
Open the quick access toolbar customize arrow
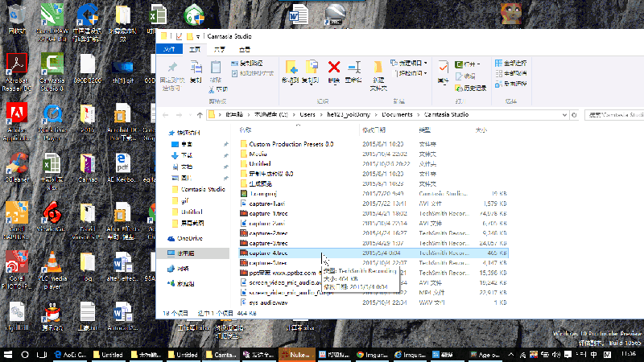[x=198, y=36]
